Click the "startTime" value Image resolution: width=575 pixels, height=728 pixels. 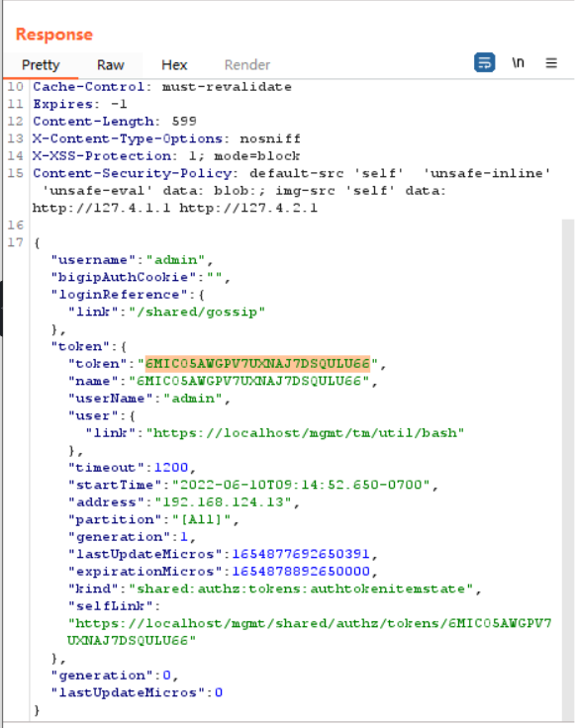tap(301, 485)
